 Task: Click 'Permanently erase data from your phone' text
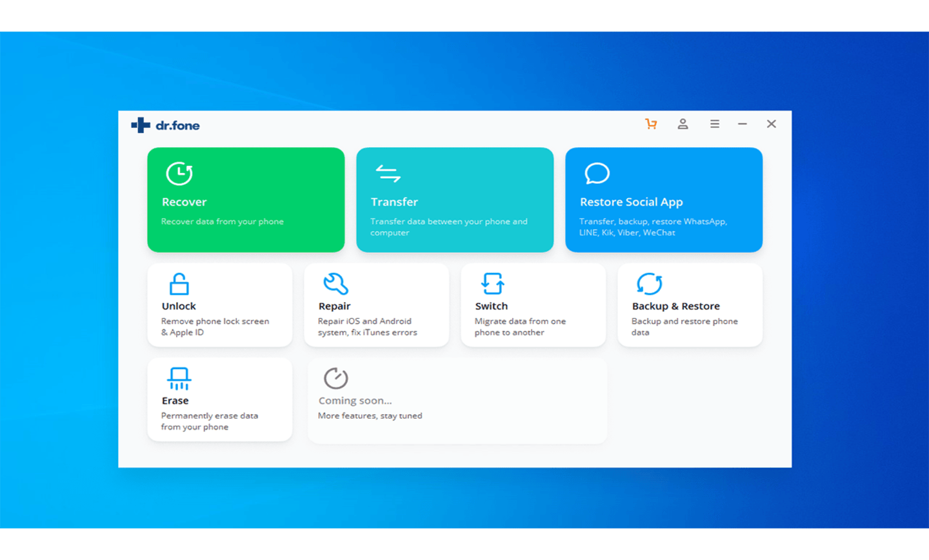[x=209, y=421]
